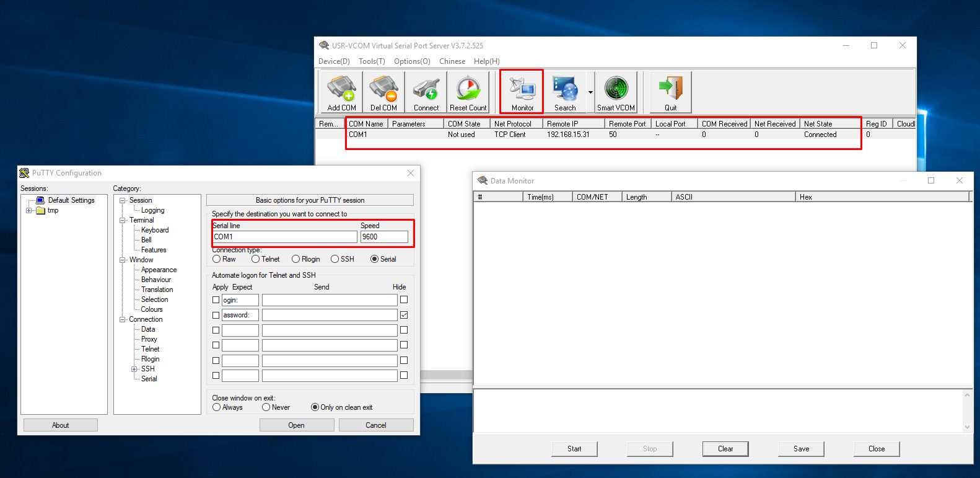Enable Apply checkbox for the ogin: row
Viewport: 980px width, 478px height.
coord(216,300)
